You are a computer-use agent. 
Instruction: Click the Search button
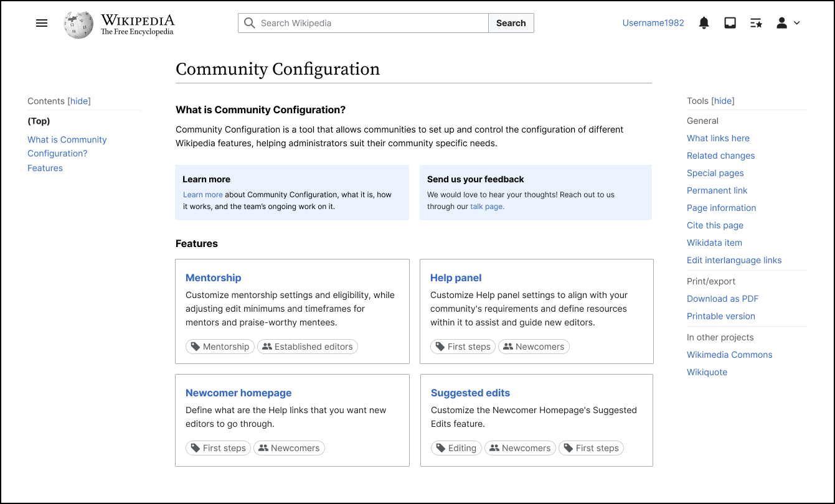tap(511, 23)
